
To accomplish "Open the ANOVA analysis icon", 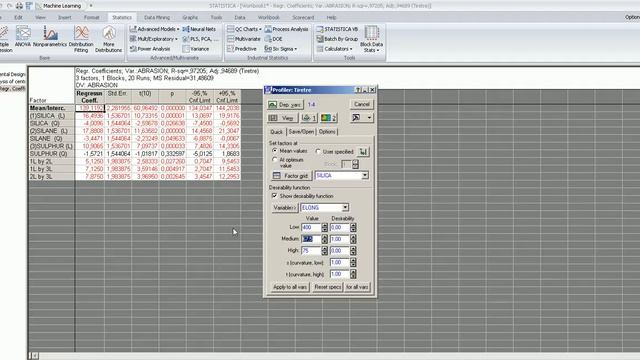I will pyautogui.click(x=23, y=36).
